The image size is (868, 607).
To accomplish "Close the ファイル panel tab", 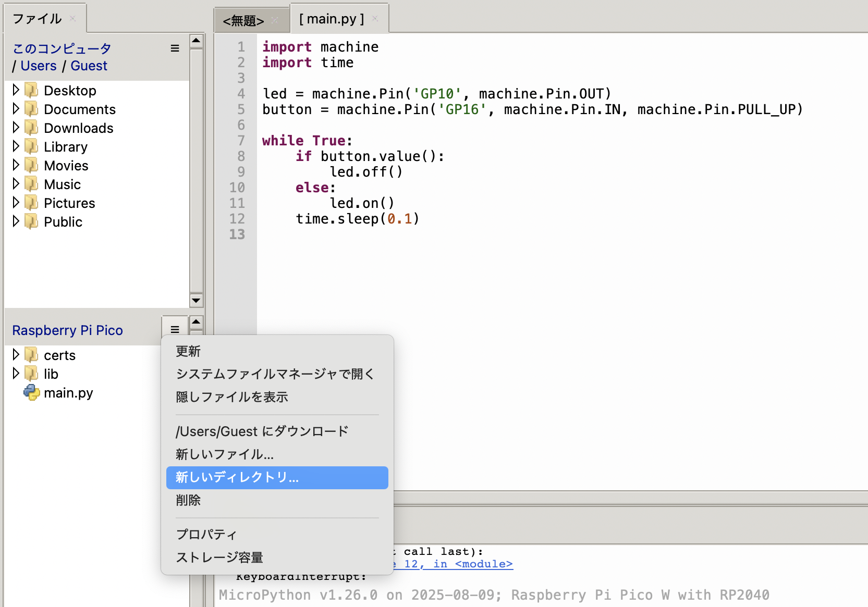I will click(x=73, y=19).
